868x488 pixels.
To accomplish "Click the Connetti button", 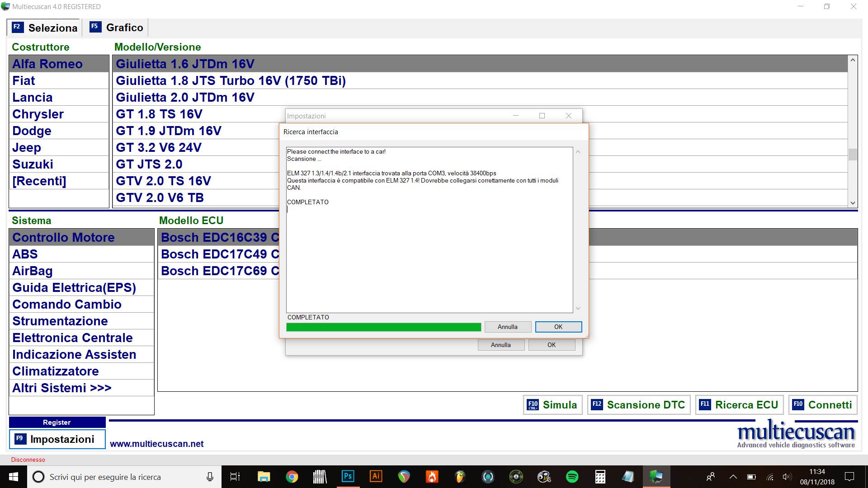I will (x=823, y=405).
